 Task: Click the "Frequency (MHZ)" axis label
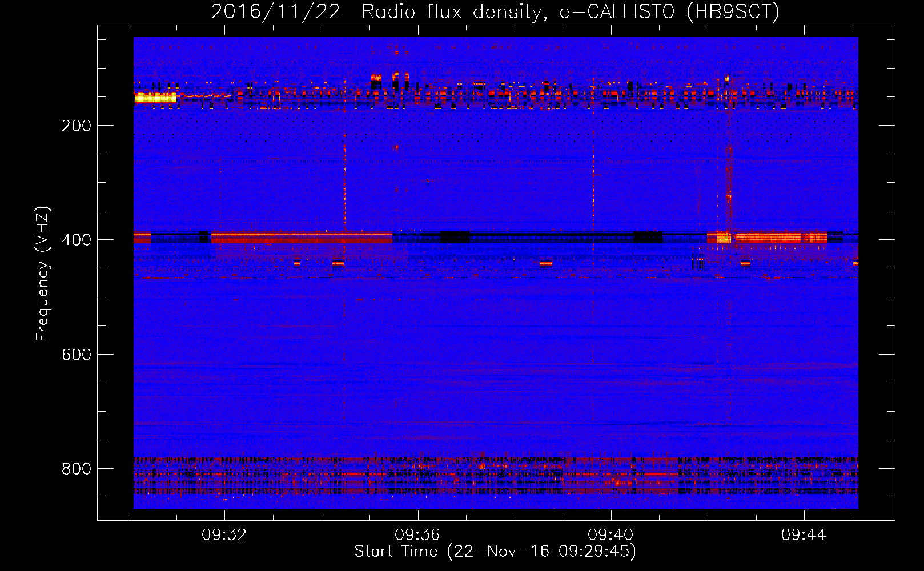coord(43,274)
